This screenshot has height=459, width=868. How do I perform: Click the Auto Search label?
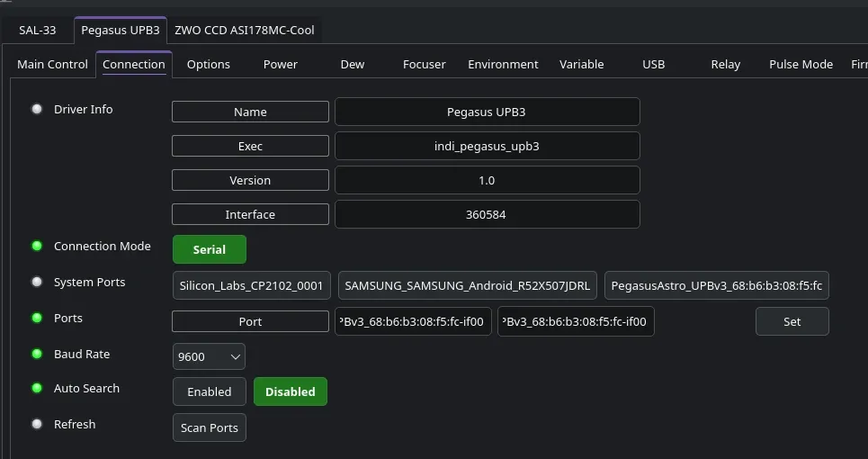pos(86,388)
